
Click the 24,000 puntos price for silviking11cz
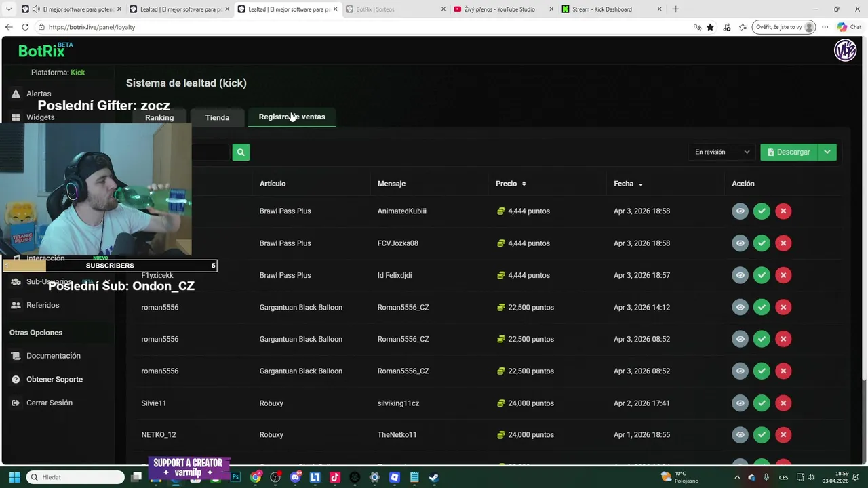click(525, 403)
